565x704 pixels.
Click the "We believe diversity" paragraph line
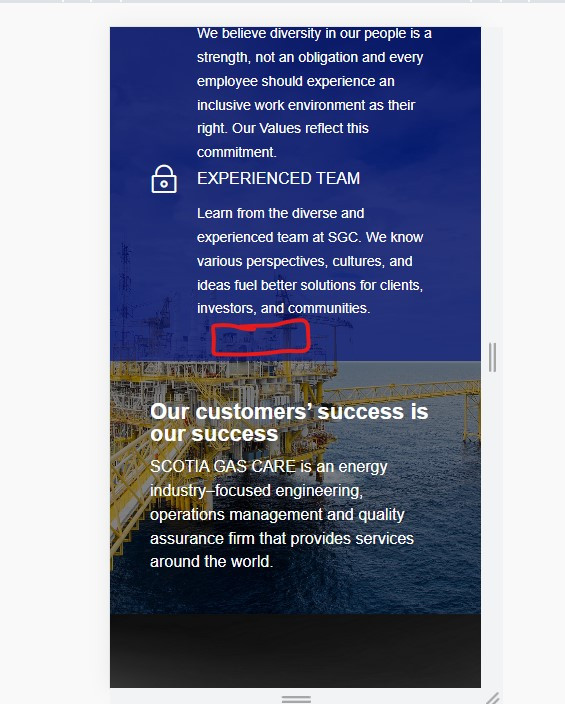314,34
